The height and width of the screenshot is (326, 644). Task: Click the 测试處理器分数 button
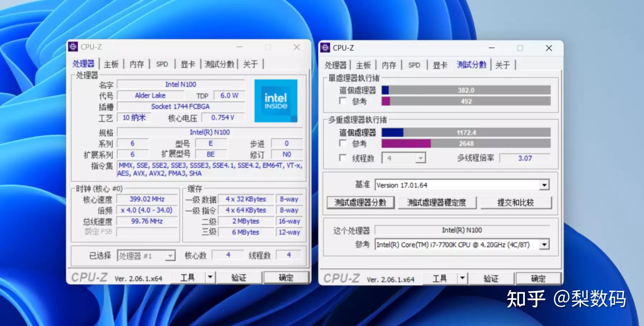click(x=360, y=202)
